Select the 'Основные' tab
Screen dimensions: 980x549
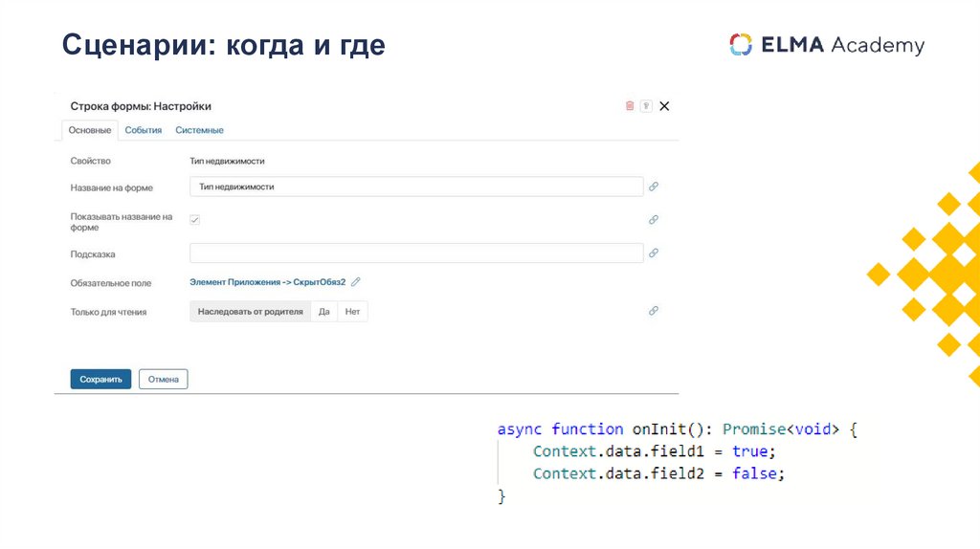(90, 130)
